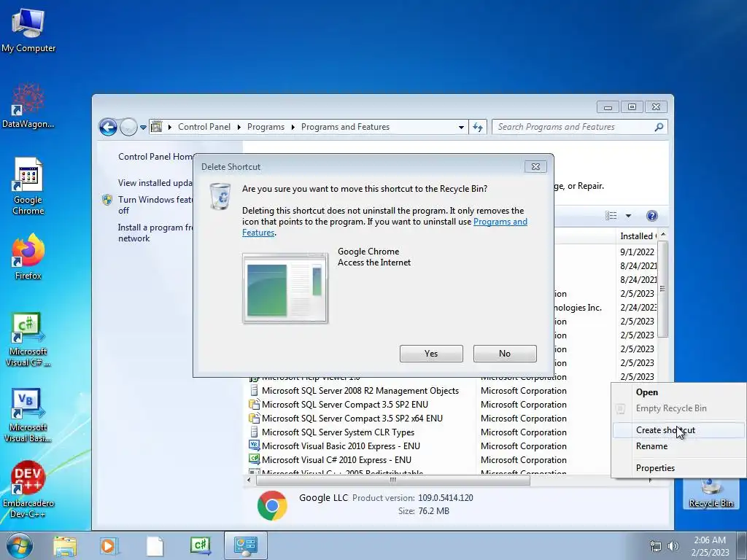Click the 9/1/2022 installed date cell
Image resolution: width=747 pixels, height=560 pixels.
(x=637, y=252)
